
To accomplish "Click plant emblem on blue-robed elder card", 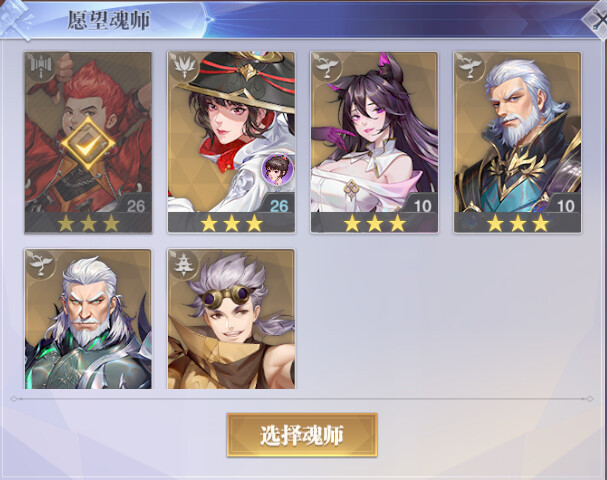I will 470,67.
